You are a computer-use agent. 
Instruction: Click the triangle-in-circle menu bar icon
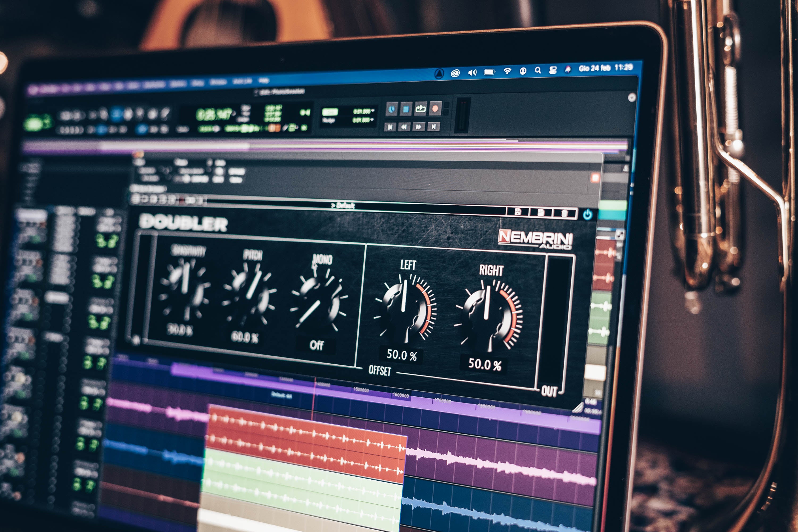point(439,74)
